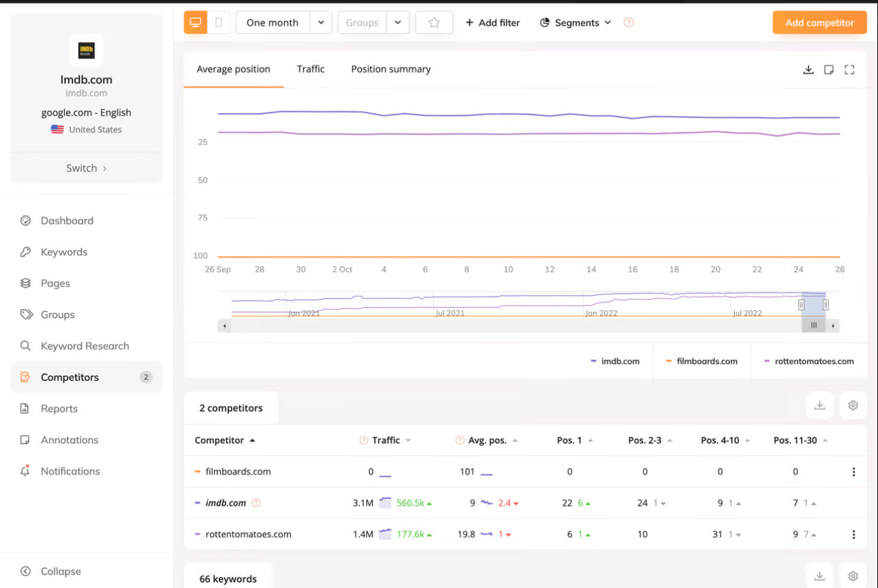Click the star favorites filter icon

(x=434, y=22)
